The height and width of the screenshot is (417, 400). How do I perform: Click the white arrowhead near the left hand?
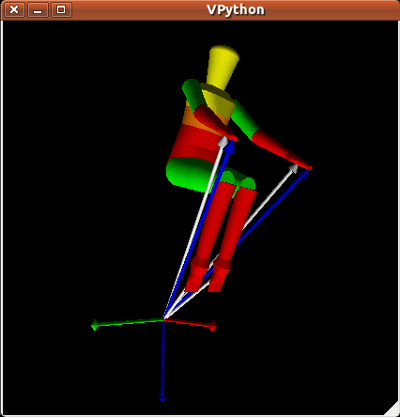tap(223, 141)
